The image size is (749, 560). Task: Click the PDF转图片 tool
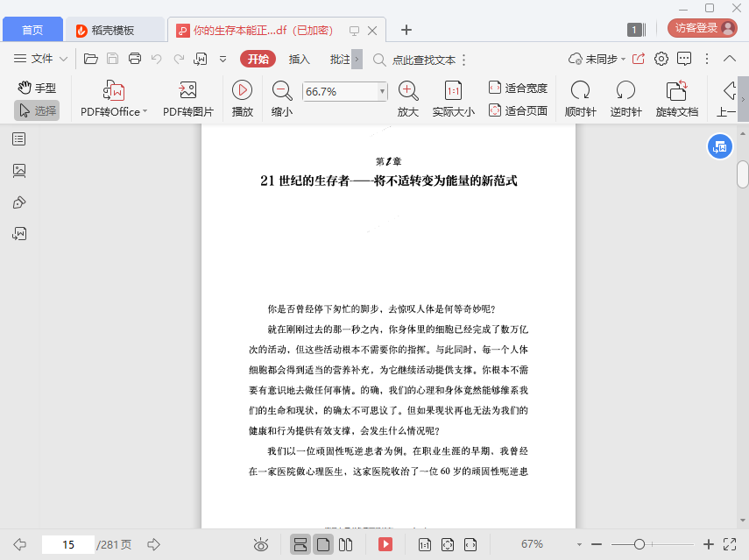click(x=187, y=91)
